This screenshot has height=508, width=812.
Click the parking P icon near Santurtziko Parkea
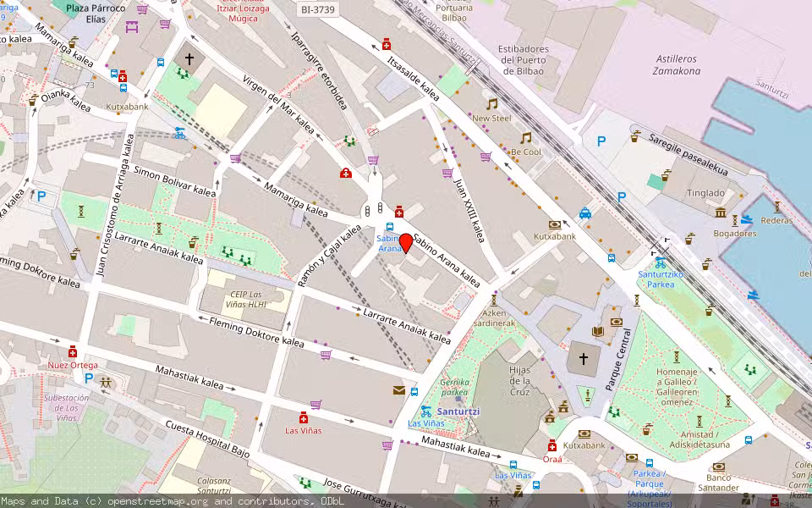point(621,196)
